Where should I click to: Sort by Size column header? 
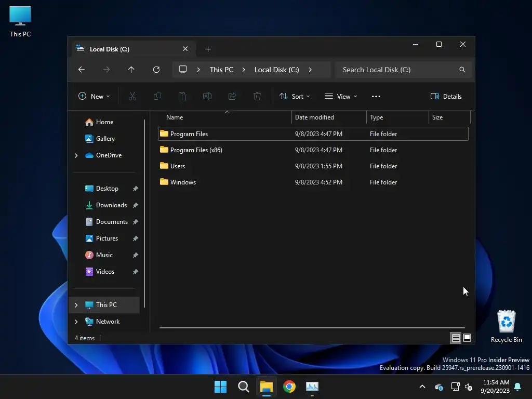[x=449, y=117]
